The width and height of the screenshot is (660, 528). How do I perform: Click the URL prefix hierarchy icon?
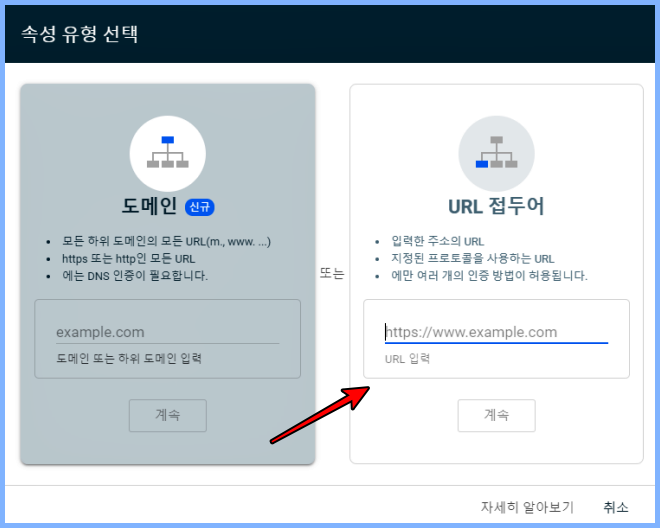tap(496, 153)
